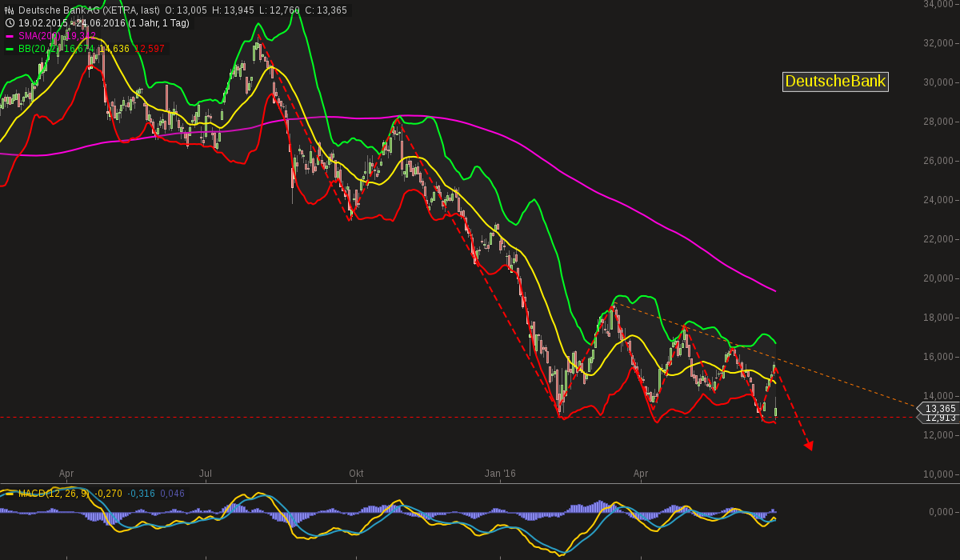Image resolution: width=960 pixels, height=560 pixels.
Task: Click the MACD(12, 26, 9) indicator label
Action: 54,494
